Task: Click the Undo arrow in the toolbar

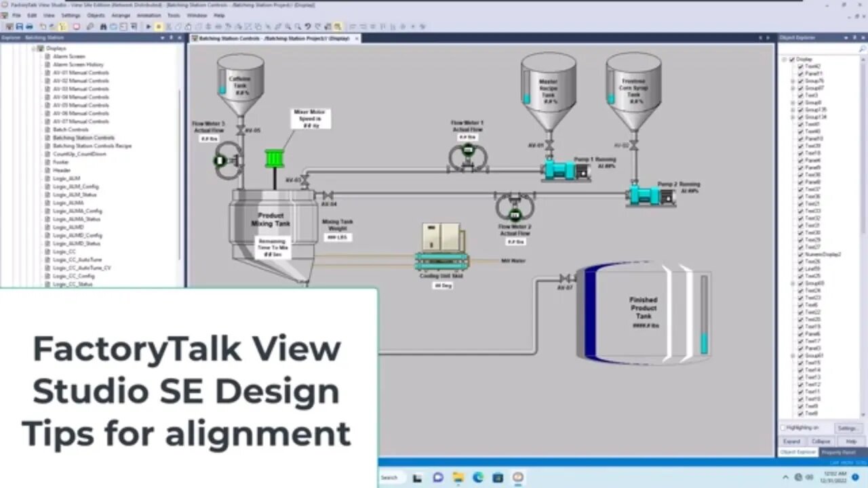Action: [307, 26]
